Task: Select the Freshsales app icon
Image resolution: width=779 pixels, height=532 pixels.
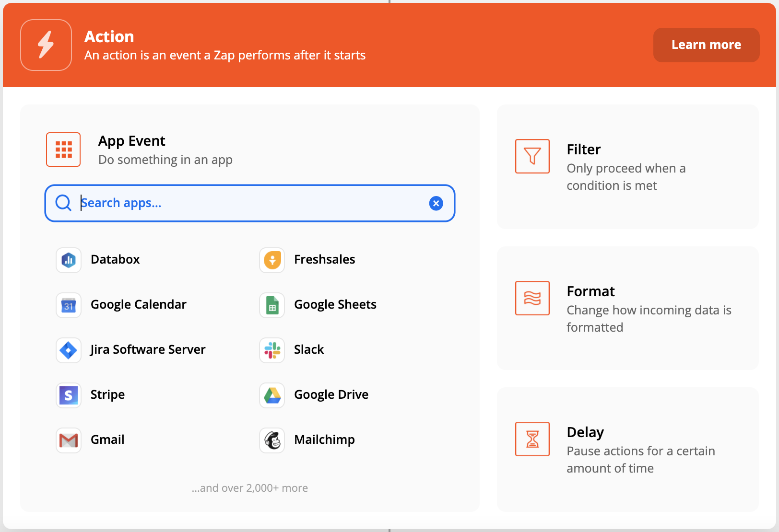Action: [x=272, y=260]
